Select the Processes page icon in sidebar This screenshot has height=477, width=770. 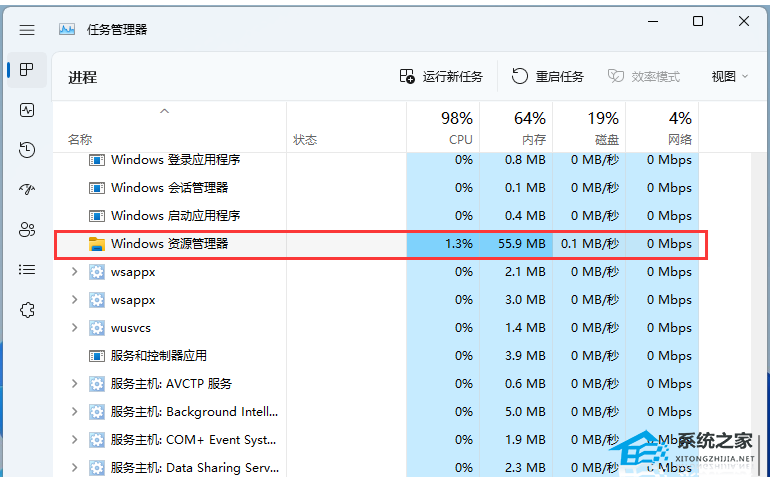(27, 70)
